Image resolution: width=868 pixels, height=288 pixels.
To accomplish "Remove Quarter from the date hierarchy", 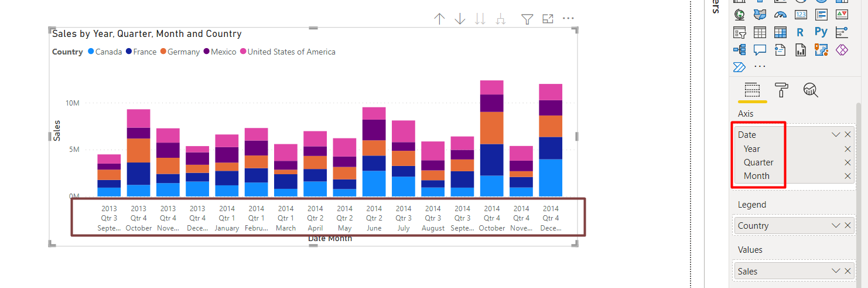I will (848, 162).
